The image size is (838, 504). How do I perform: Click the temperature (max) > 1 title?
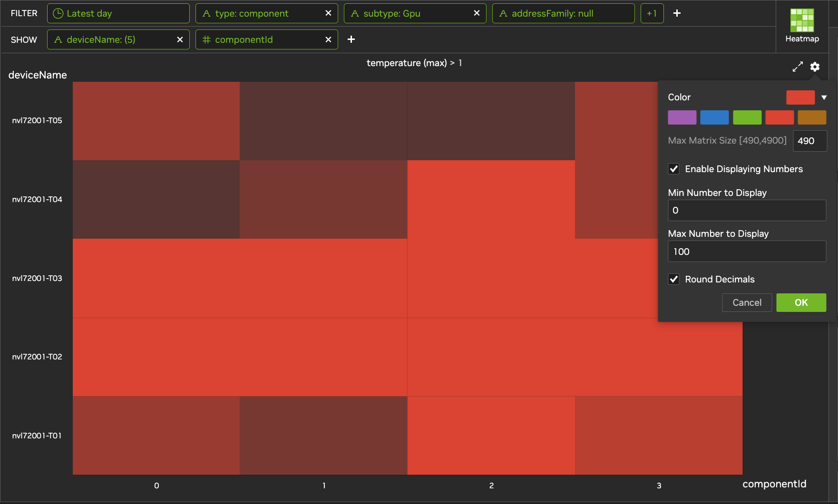point(414,63)
